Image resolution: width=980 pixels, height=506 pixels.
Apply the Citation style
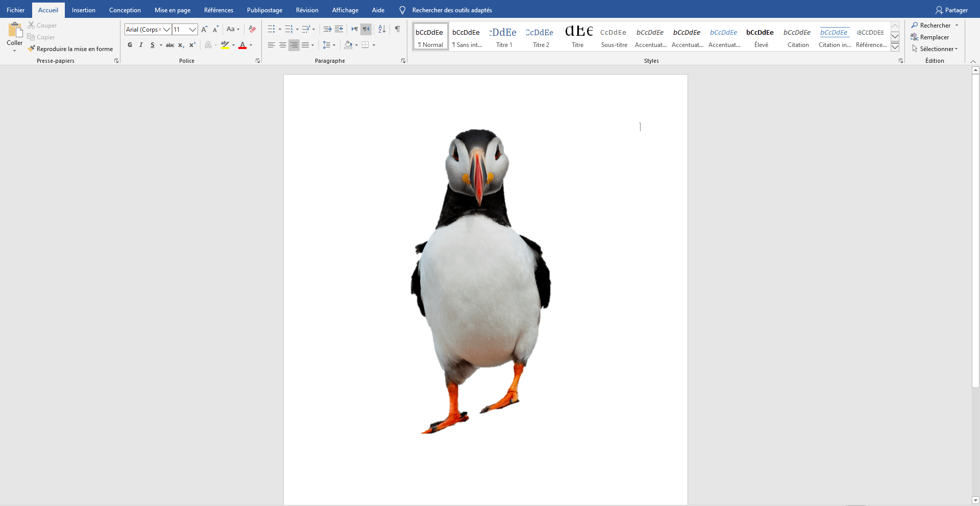click(x=798, y=36)
